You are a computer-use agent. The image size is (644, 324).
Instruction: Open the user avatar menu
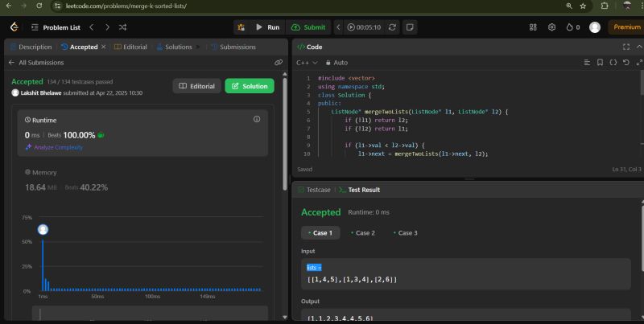click(x=595, y=27)
